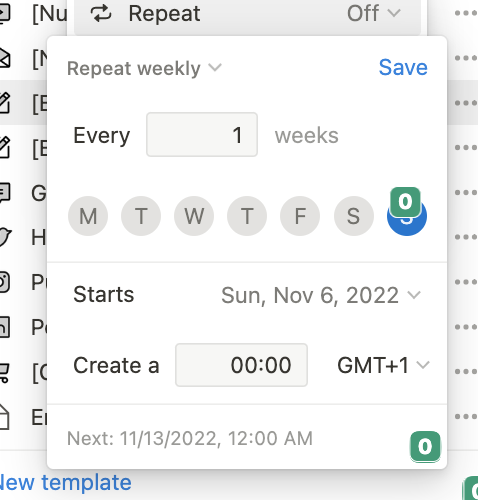Open the Repeat weekly frequency dropdown
Viewport: 478px width, 500px height.
pyautogui.click(x=144, y=68)
